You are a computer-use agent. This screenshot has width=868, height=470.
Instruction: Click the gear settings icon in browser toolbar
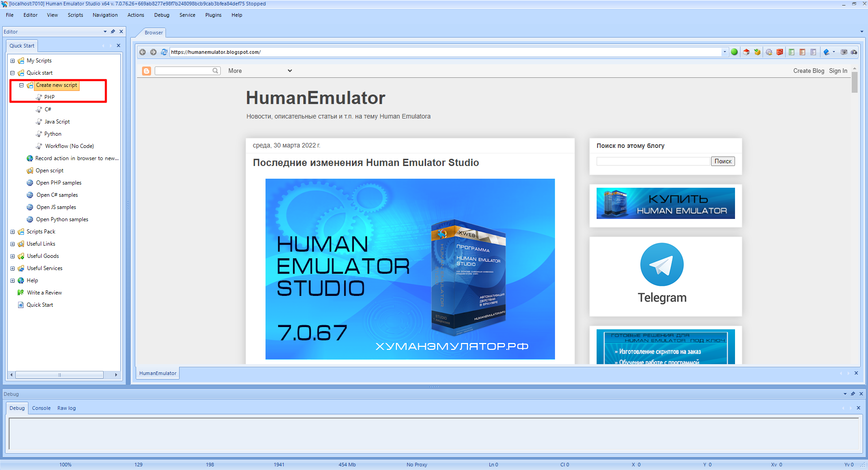pos(769,52)
